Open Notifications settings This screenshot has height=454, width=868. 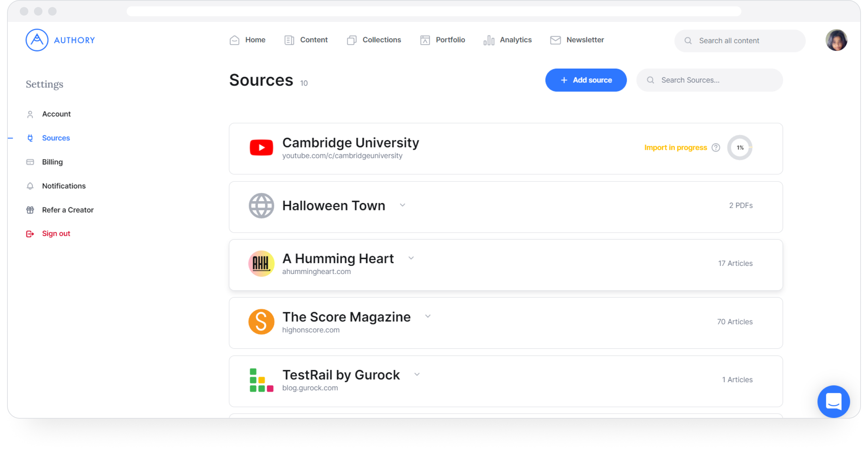(x=64, y=186)
